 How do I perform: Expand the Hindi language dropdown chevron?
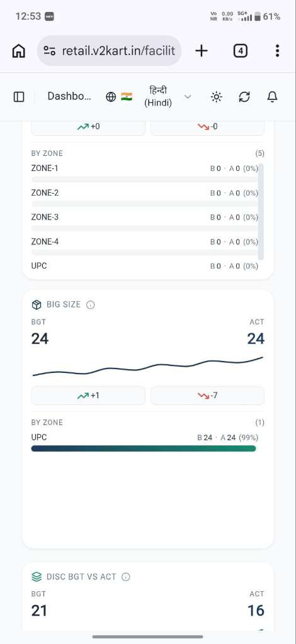pos(188,97)
